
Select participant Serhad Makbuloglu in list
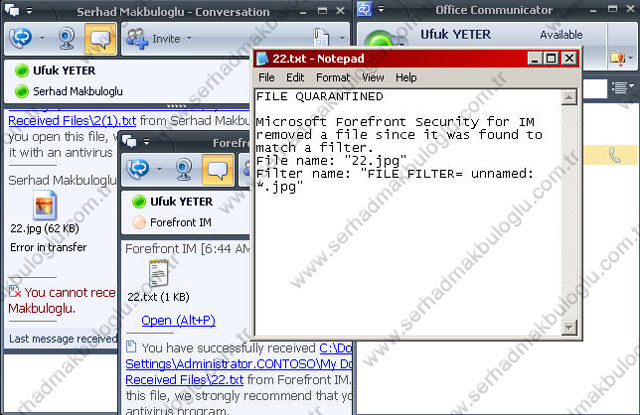click(x=78, y=91)
